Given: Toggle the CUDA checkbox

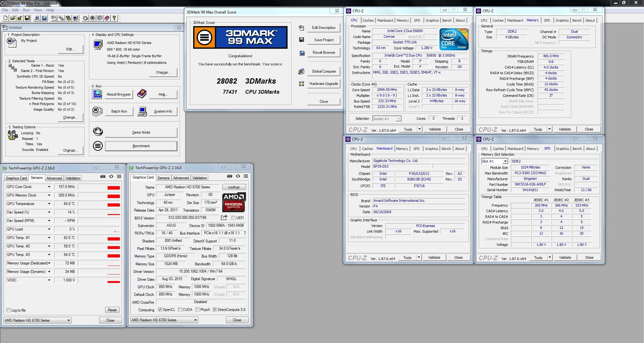Looking at the screenshot, I should coord(180,310).
